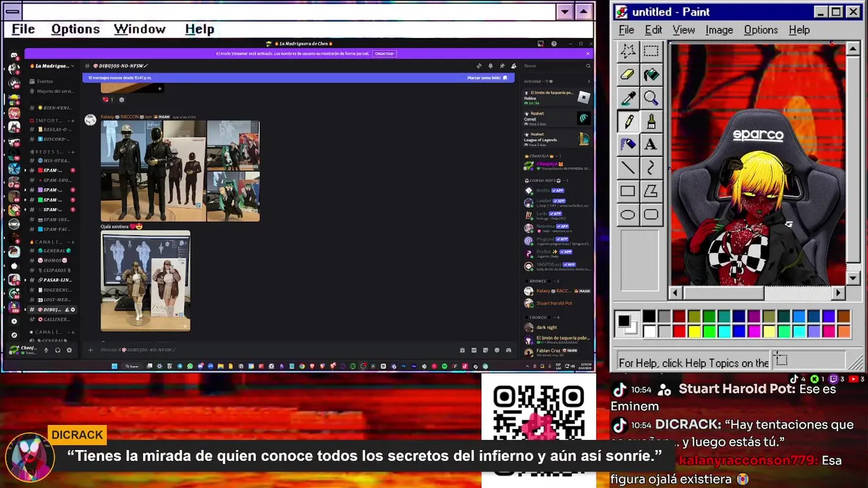Open the Window menu in the outer window

[140, 29]
